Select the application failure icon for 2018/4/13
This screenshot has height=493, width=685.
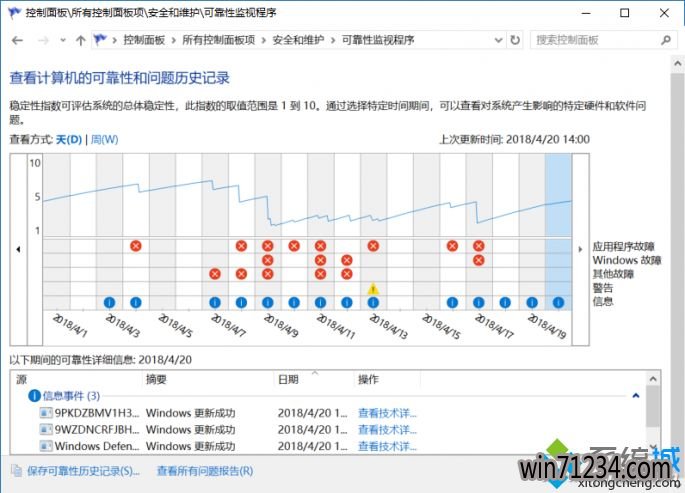coord(373,246)
